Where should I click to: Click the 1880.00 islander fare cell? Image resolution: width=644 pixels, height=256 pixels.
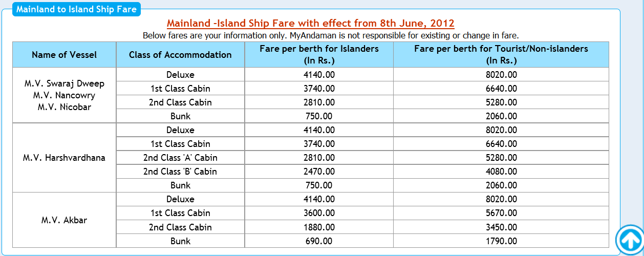tap(319, 227)
